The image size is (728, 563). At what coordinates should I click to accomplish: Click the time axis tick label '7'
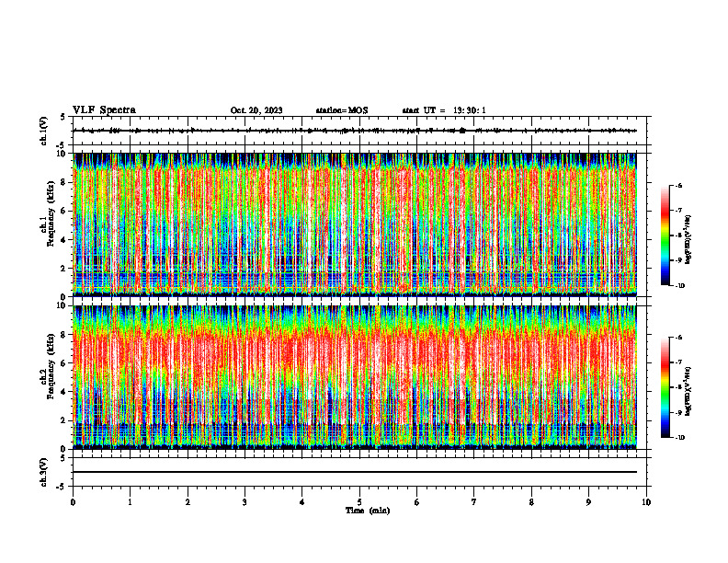[x=474, y=502]
